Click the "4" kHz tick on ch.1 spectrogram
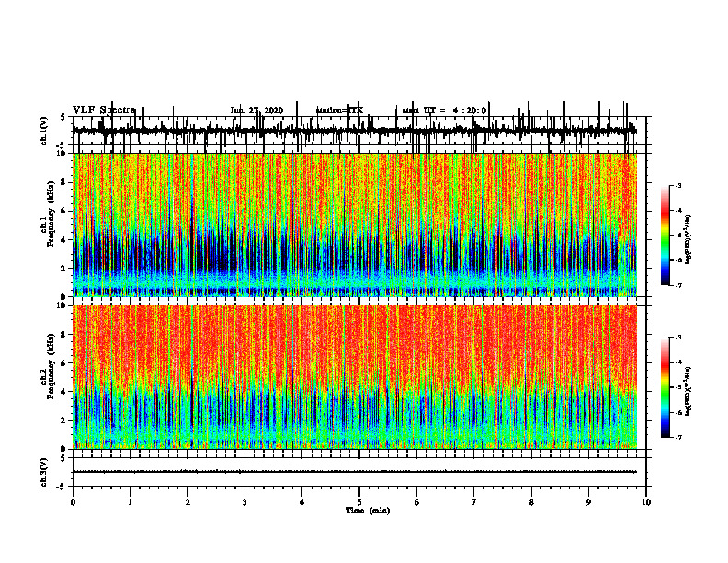Image resolution: width=728 pixels, height=563 pixels. point(64,240)
